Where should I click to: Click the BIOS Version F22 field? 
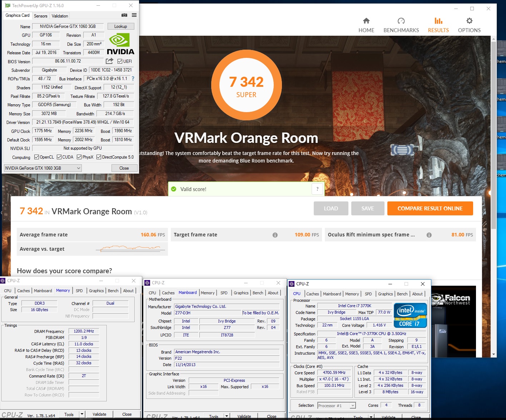227,358
